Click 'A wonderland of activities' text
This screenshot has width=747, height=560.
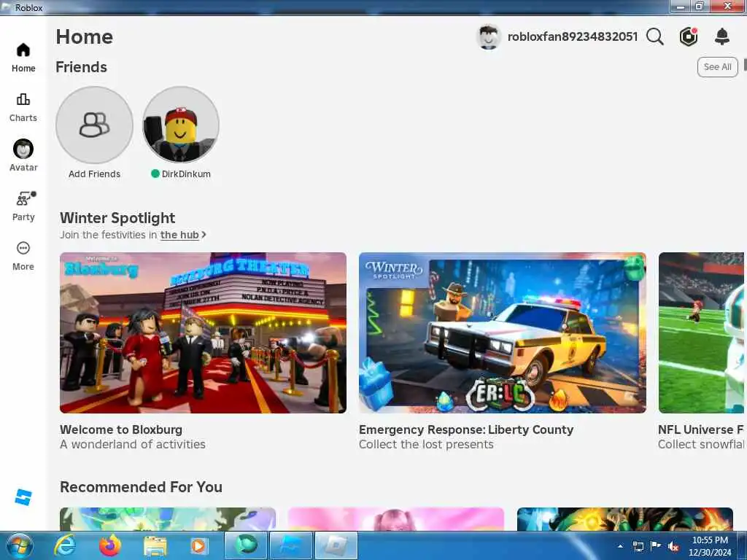pyautogui.click(x=133, y=444)
